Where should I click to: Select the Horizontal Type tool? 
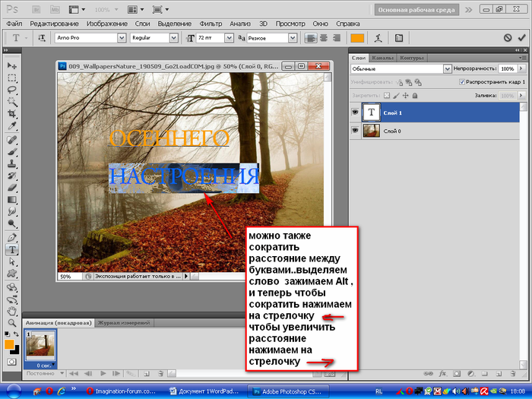[12, 249]
